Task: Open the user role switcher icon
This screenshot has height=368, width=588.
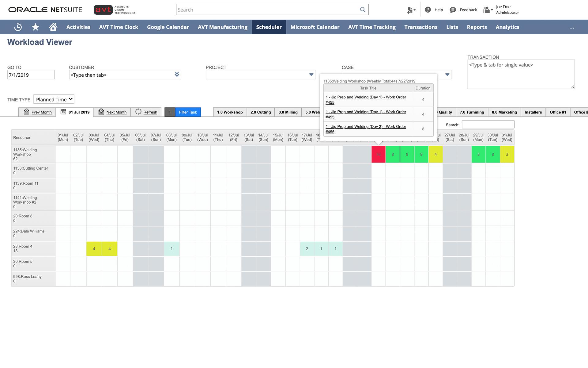Action: [487, 10]
